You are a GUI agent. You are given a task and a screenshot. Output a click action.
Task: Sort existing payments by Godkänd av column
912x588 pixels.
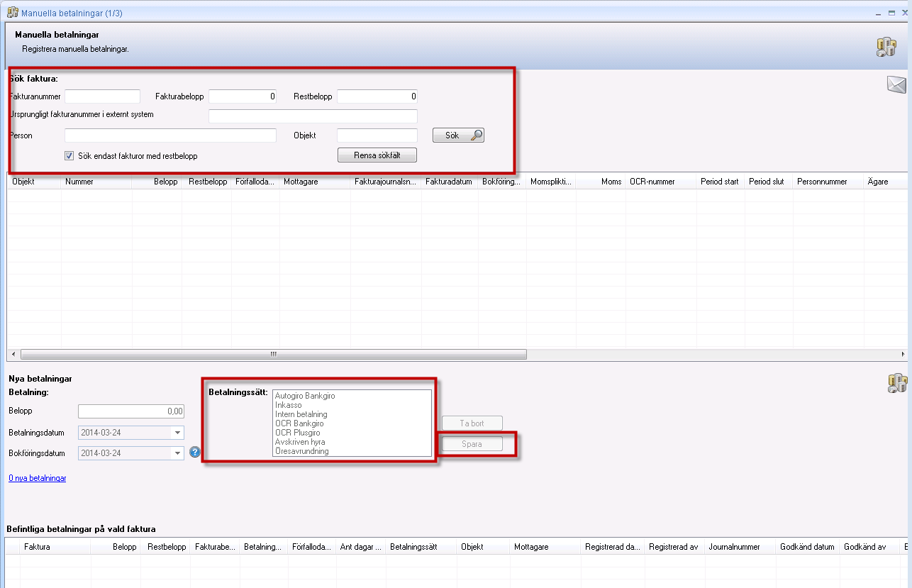[x=869, y=547]
